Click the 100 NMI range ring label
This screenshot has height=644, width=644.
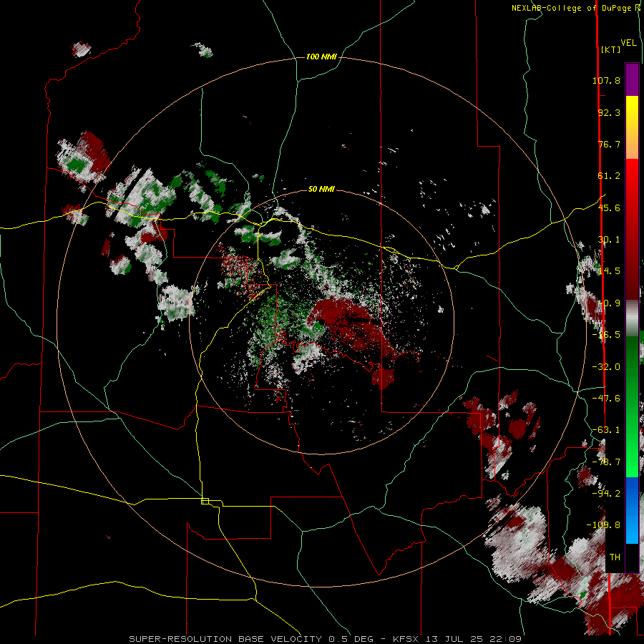pos(321,57)
